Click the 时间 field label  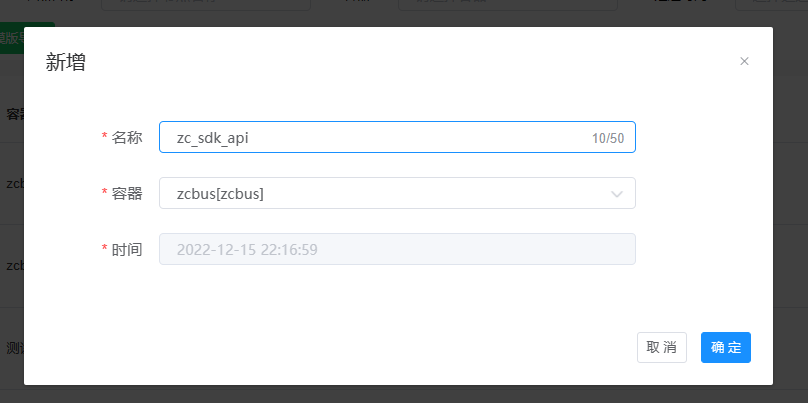coord(127,249)
